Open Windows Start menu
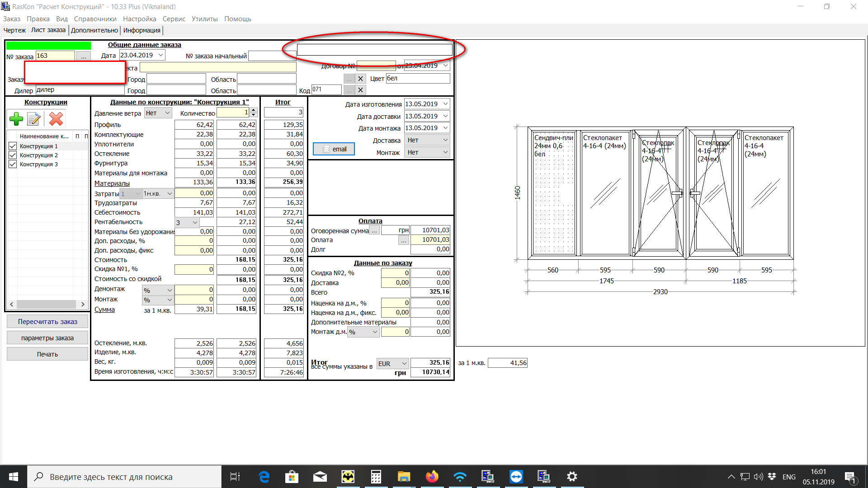868x488 pixels. point(14,477)
